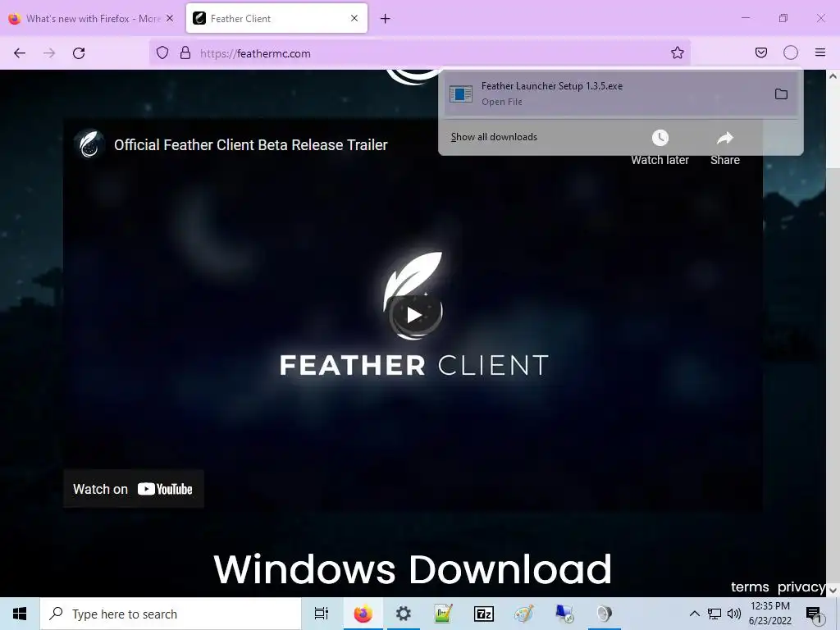Screen dimensions: 840x630
Task: Play the Feather Client trailer video
Action: (413, 315)
